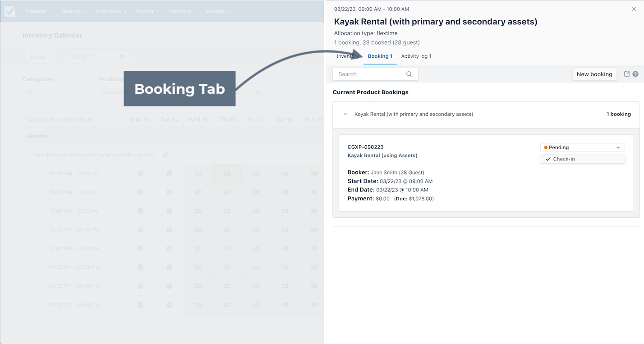Collapse the Kayak Rental row in the calendar
644x344 pixels.
(x=31, y=155)
